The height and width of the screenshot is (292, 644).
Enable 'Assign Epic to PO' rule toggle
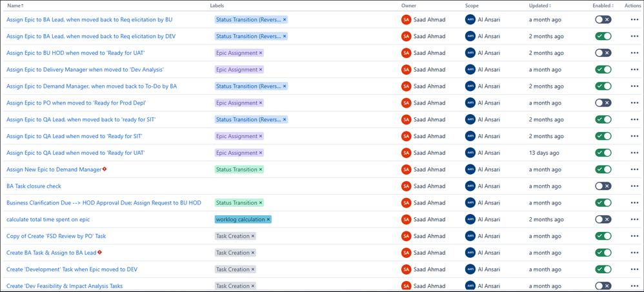point(603,103)
